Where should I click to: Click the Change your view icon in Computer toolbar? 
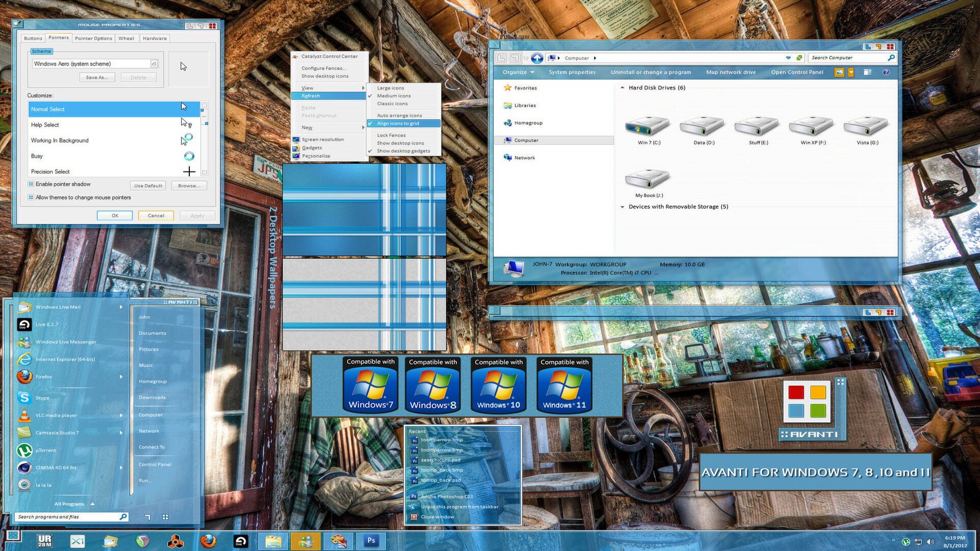840,72
